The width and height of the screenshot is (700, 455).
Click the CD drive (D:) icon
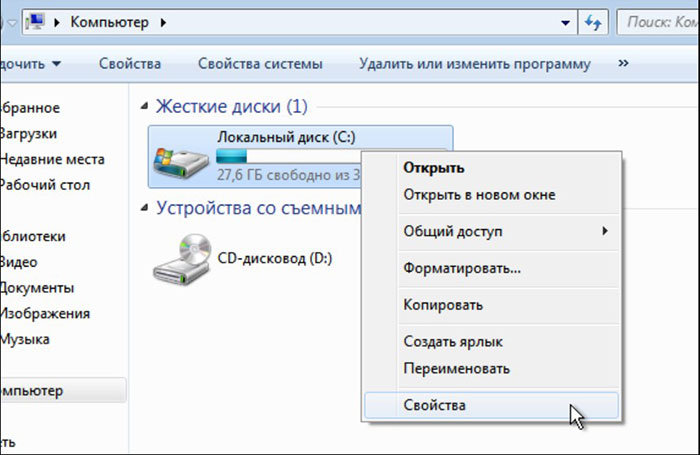(182, 259)
